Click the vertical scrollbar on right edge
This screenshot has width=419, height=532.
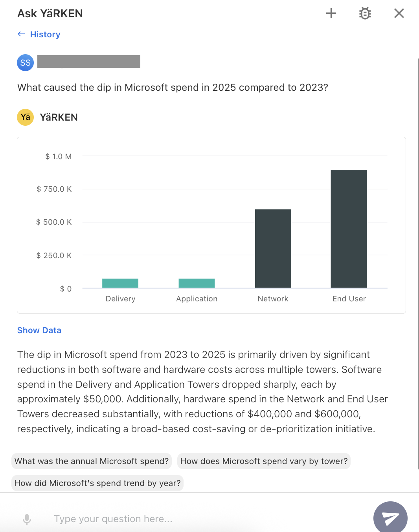click(x=417, y=263)
